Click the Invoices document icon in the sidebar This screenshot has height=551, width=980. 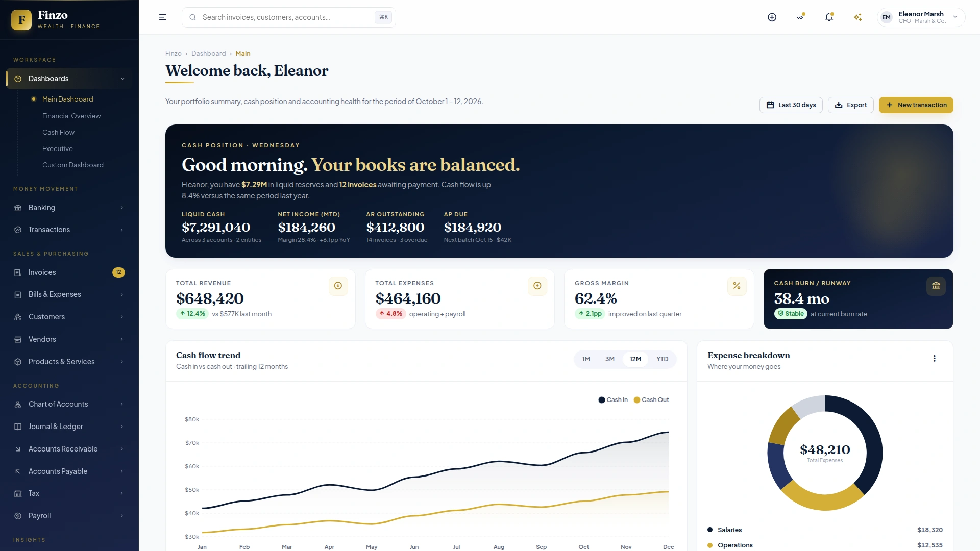click(18, 272)
